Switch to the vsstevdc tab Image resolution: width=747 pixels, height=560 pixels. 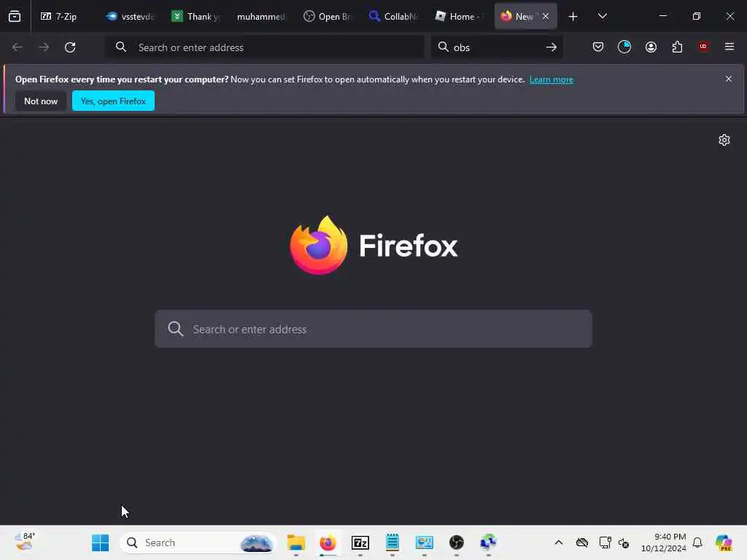[x=131, y=16]
